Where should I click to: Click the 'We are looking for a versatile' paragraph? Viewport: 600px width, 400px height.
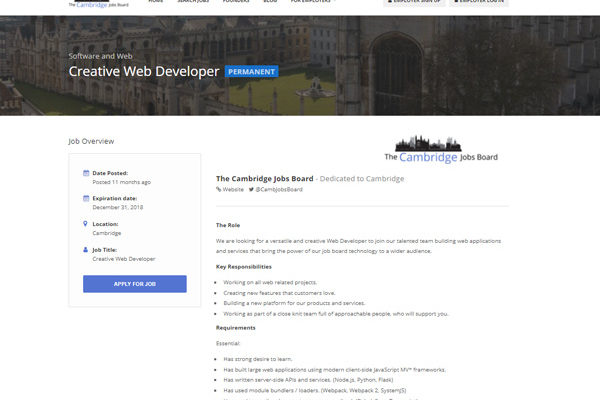pos(359,246)
